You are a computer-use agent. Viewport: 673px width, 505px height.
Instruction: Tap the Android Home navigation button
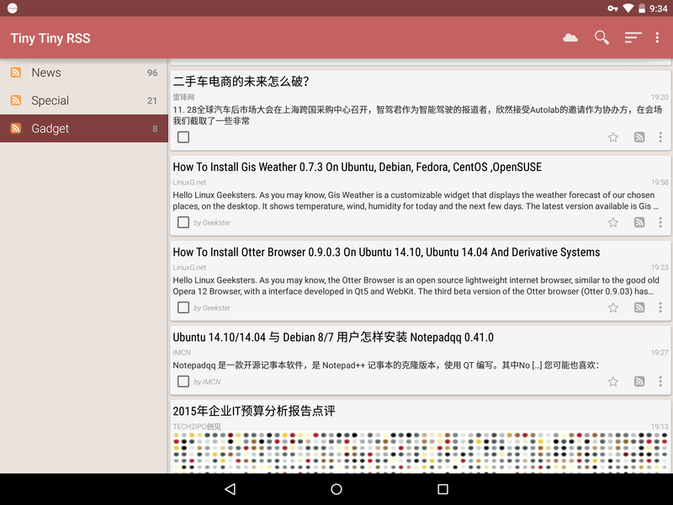[336, 489]
